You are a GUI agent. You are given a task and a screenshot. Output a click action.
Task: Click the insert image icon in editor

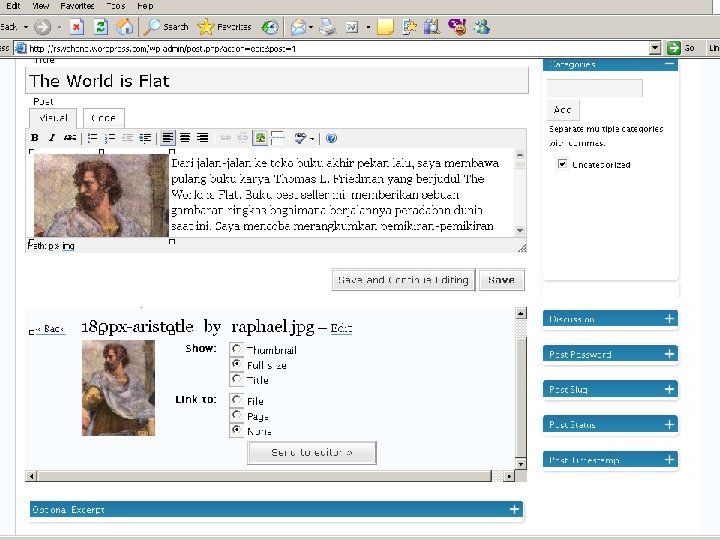tap(260, 137)
